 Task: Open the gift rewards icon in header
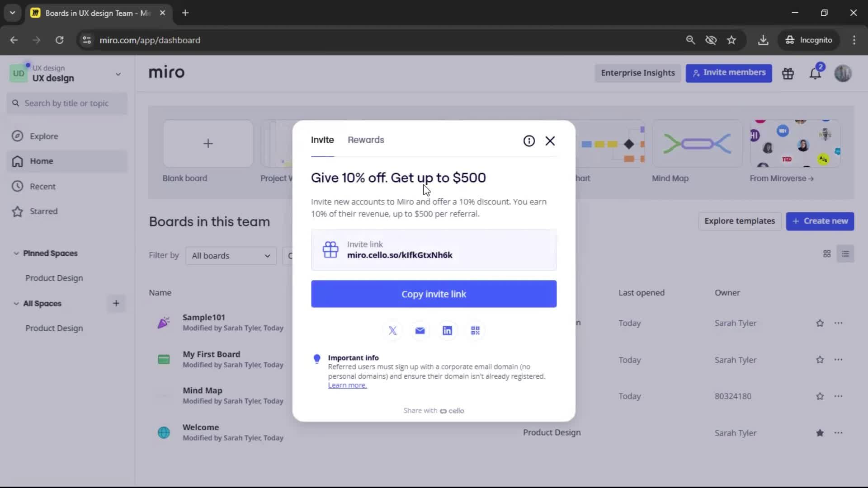pyautogui.click(x=788, y=73)
